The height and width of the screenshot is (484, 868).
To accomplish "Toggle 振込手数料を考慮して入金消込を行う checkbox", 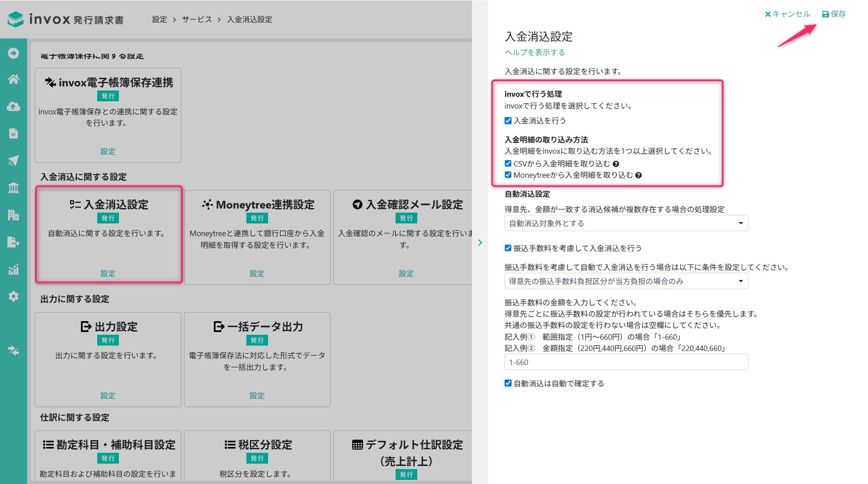I will 508,248.
